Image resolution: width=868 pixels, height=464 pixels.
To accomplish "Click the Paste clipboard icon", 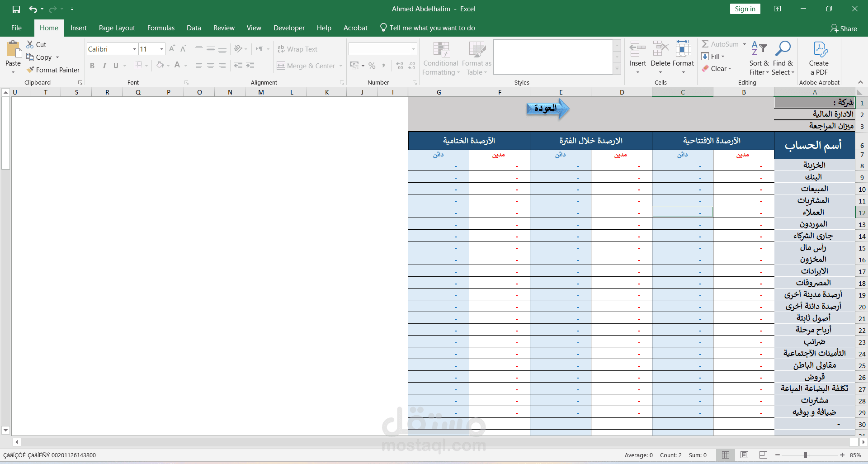I will [13, 50].
